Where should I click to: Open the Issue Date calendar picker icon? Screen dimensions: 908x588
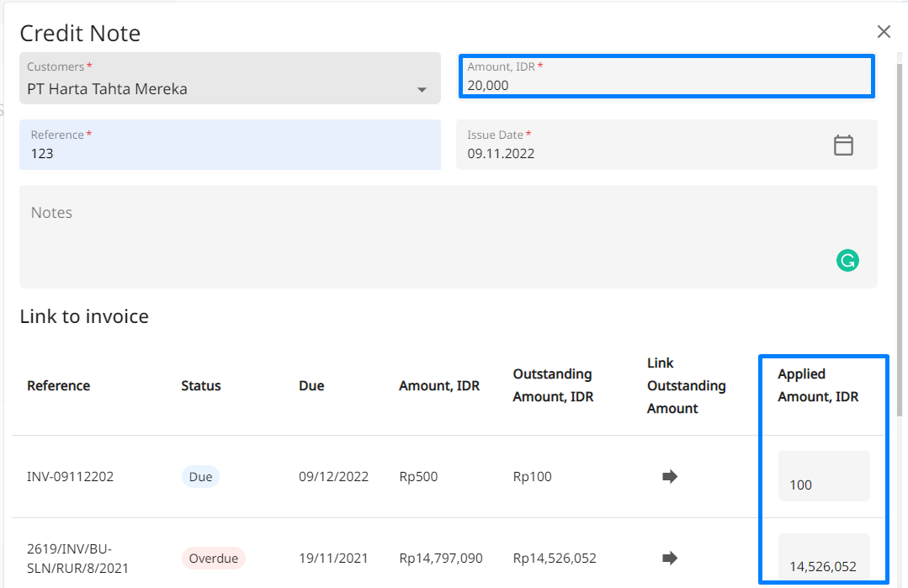point(843,146)
